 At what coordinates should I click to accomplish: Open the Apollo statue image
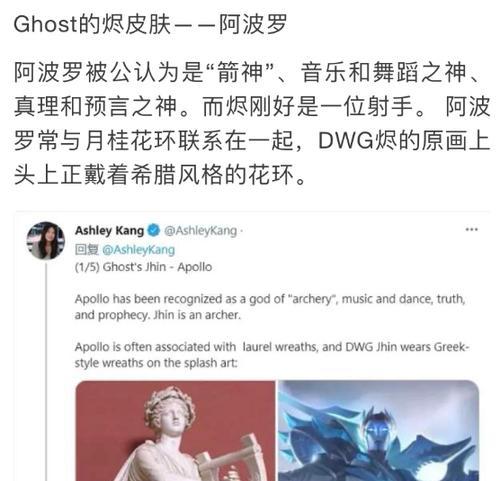point(175,430)
